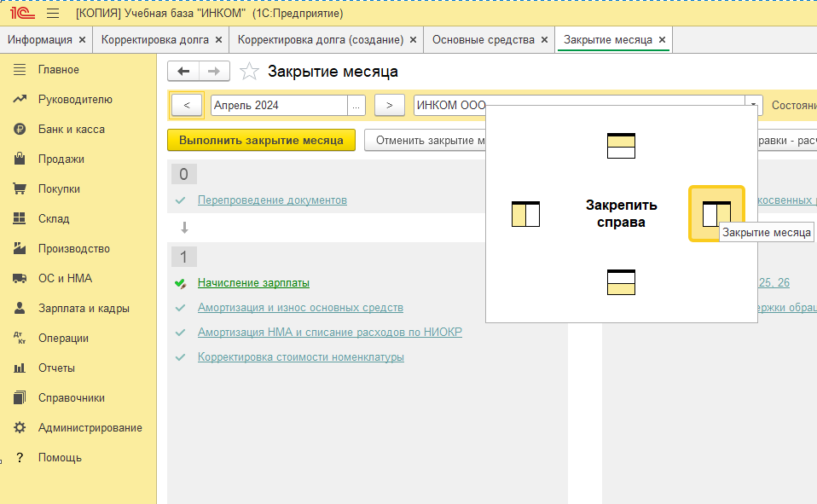
Task: Click the pin-to-bottom docking icon
Action: tap(621, 282)
